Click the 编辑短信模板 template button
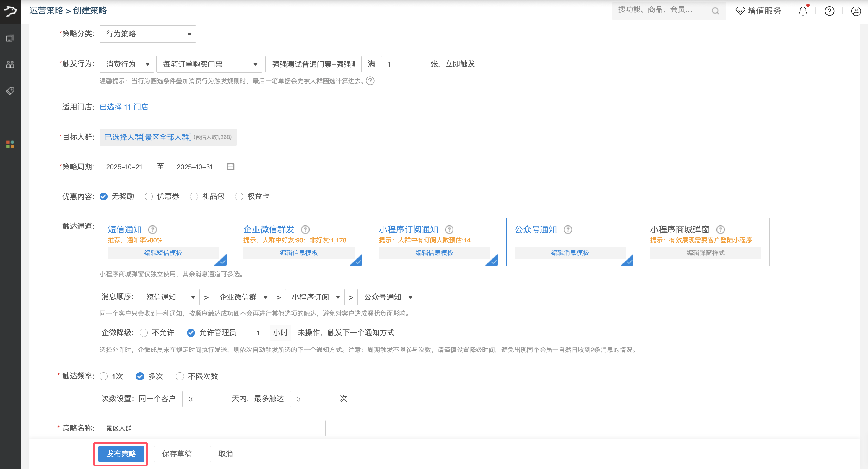Viewport: 868px width, 469px height. (163, 253)
